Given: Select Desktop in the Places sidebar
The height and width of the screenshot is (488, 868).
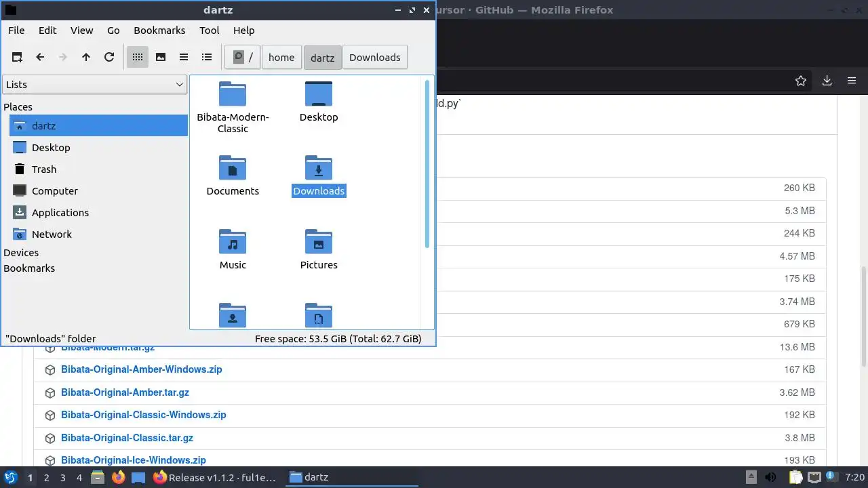Looking at the screenshot, I should tap(98, 147).
